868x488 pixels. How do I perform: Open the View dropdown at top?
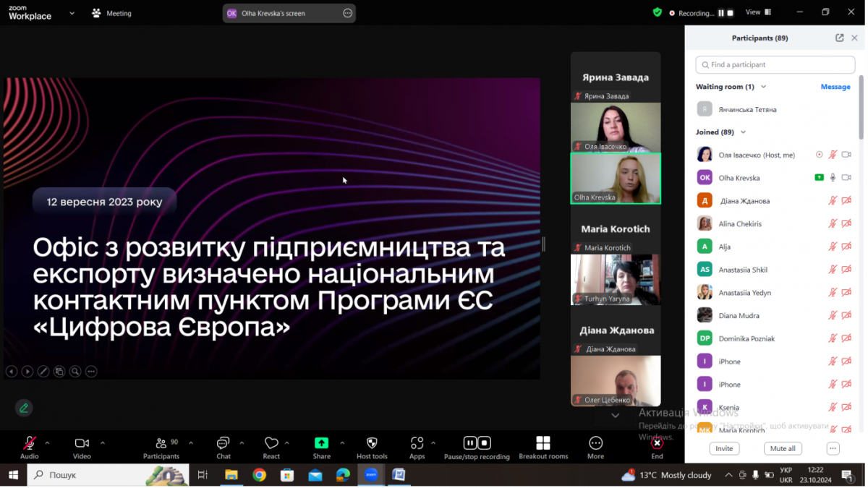click(x=757, y=12)
